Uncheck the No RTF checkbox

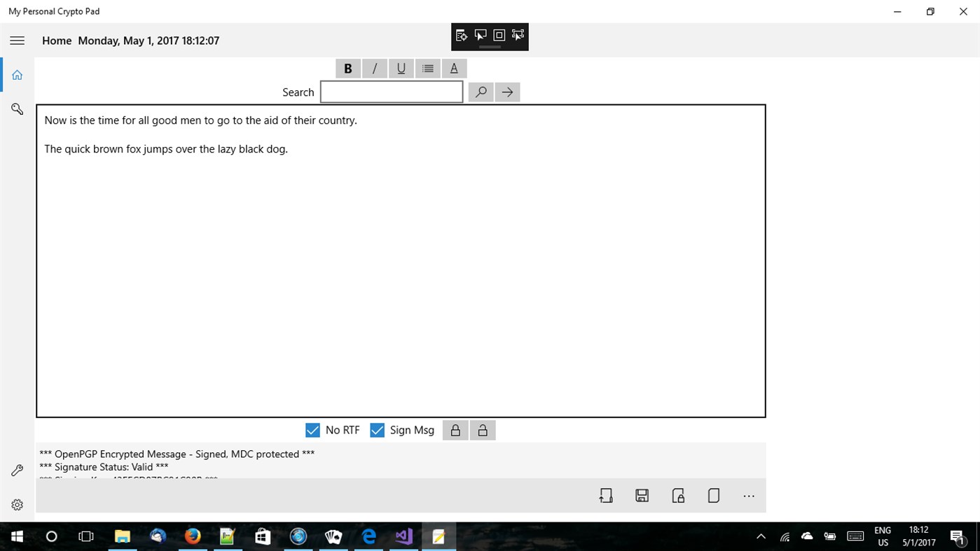pos(312,429)
